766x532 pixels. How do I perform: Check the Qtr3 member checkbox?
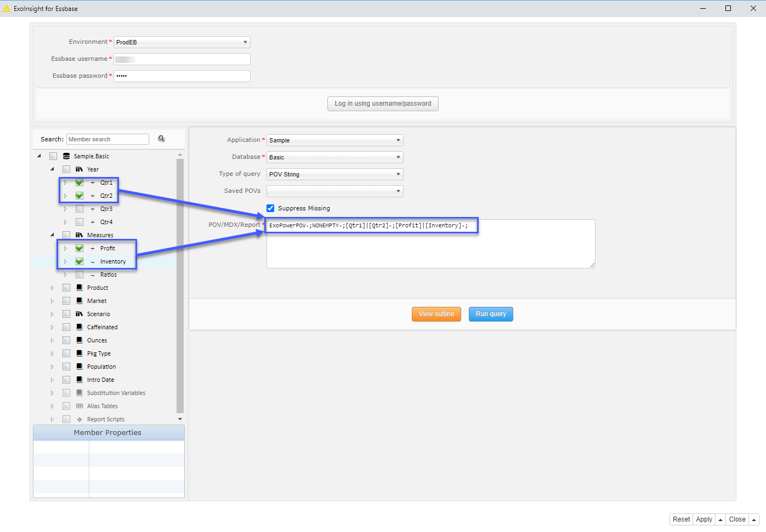(x=80, y=209)
